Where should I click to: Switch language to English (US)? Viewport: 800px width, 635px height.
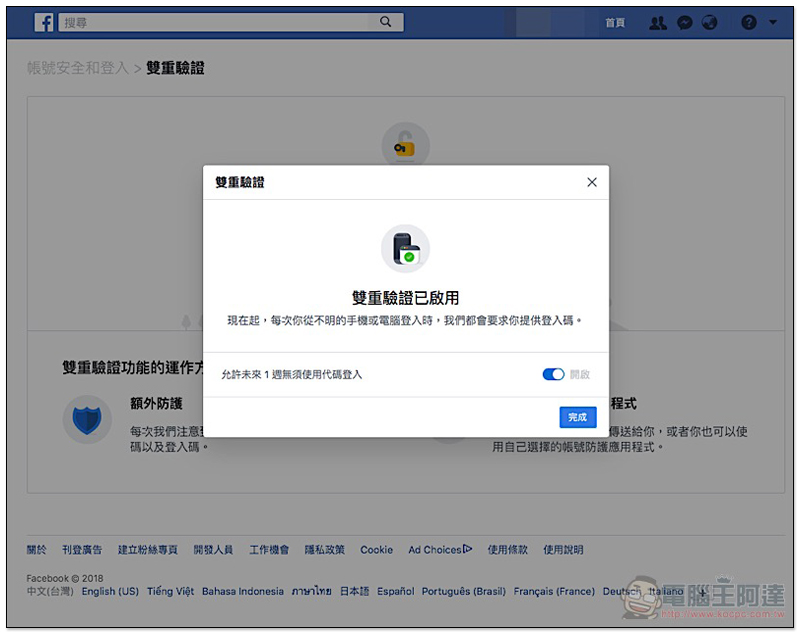(110, 592)
